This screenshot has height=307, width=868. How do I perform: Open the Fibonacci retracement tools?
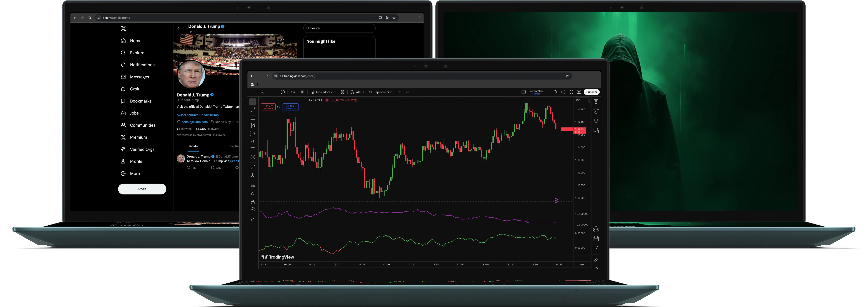click(x=253, y=118)
